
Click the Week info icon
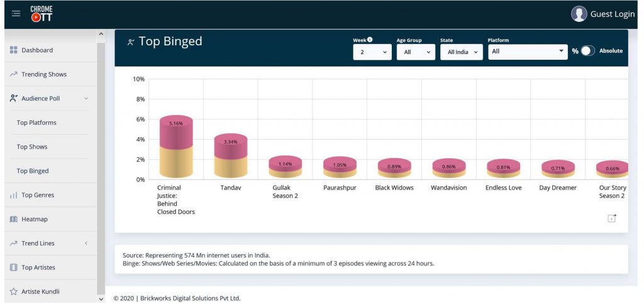coord(370,40)
